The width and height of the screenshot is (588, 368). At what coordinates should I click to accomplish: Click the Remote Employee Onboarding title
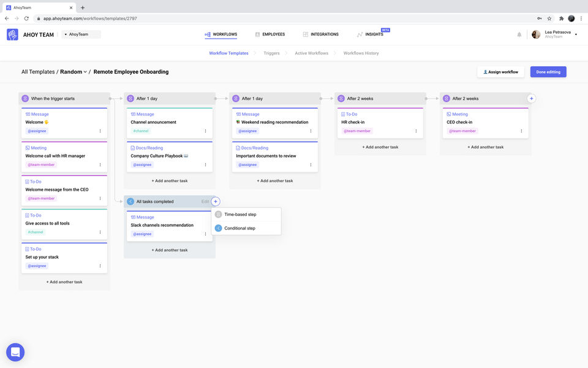pos(131,72)
